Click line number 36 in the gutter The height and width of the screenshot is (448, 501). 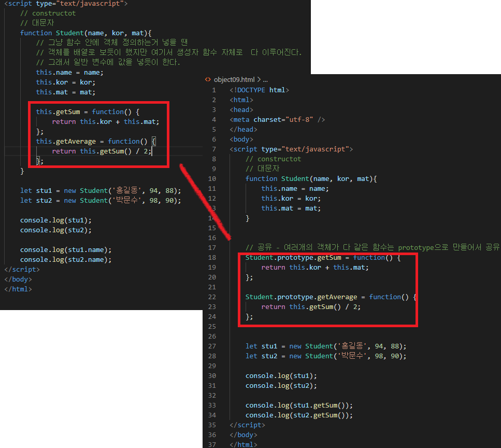click(212, 435)
